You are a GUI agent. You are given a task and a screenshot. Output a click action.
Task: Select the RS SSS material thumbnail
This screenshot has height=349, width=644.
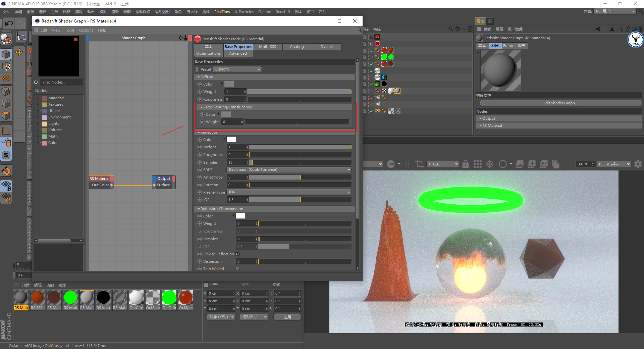[37, 300]
